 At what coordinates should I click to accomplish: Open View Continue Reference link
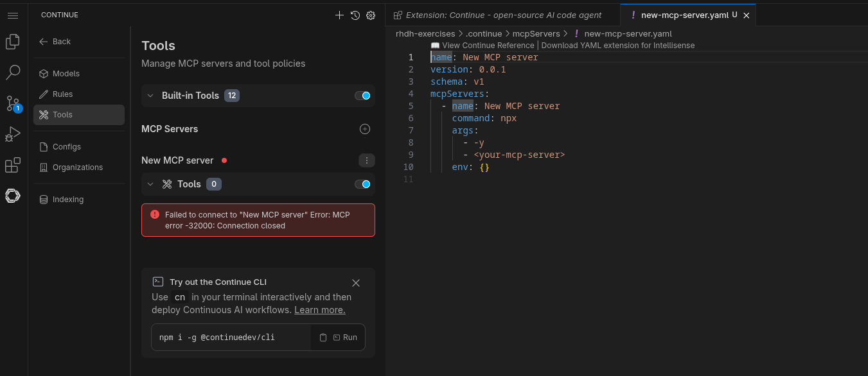coord(483,46)
